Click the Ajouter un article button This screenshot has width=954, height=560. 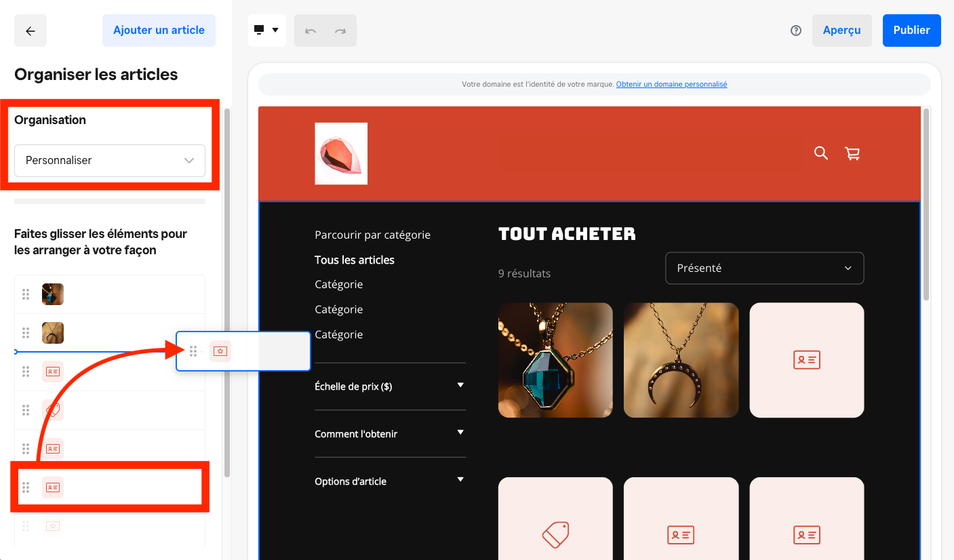pos(159,31)
